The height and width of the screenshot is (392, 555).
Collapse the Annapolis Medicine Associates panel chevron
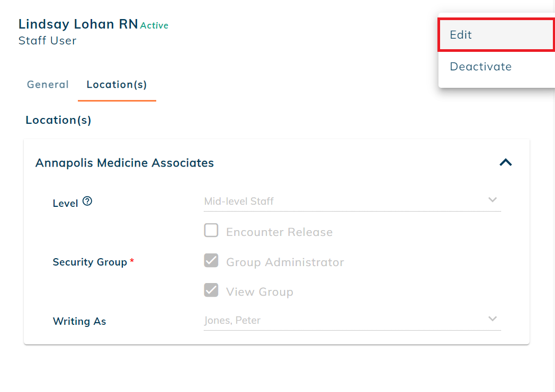pyautogui.click(x=505, y=162)
